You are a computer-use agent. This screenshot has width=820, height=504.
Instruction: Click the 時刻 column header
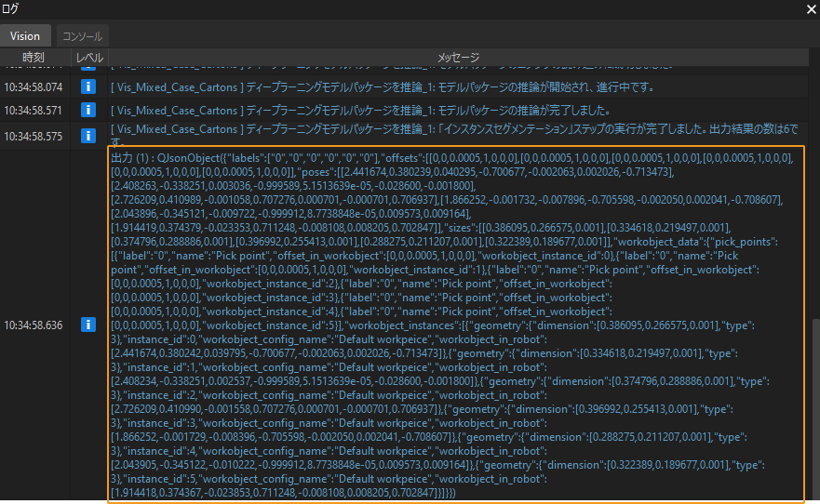pos(34,58)
